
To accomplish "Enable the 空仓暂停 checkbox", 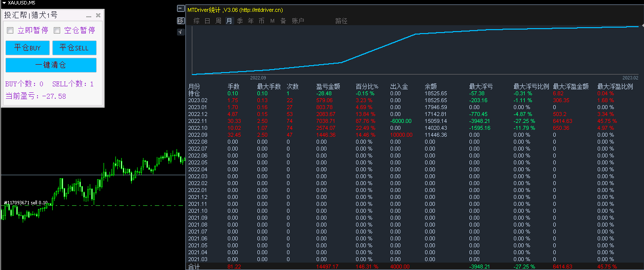I will (57, 31).
